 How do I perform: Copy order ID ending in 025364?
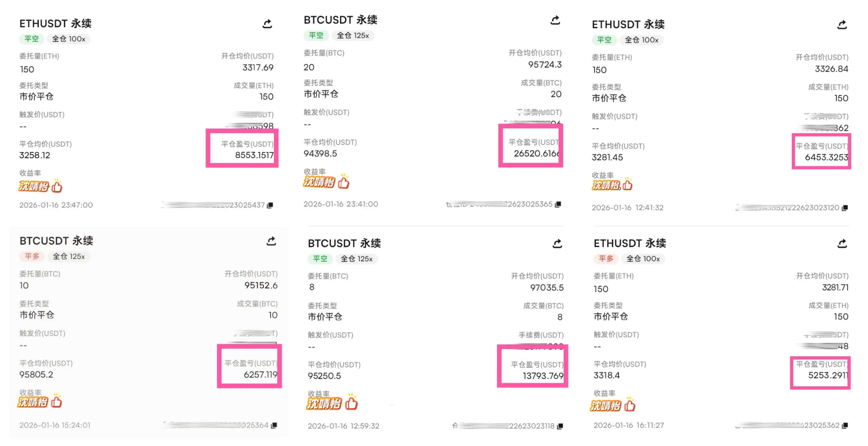pos(274,425)
